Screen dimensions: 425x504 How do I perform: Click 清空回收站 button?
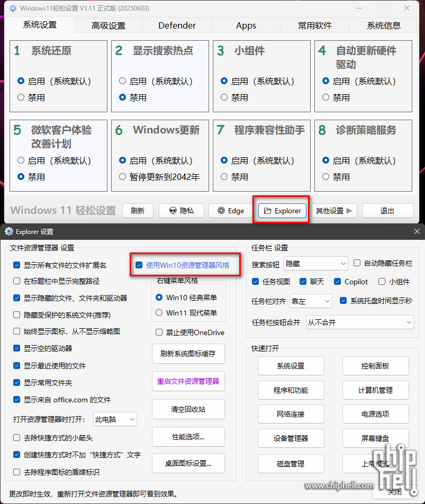click(x=188, y=409)
